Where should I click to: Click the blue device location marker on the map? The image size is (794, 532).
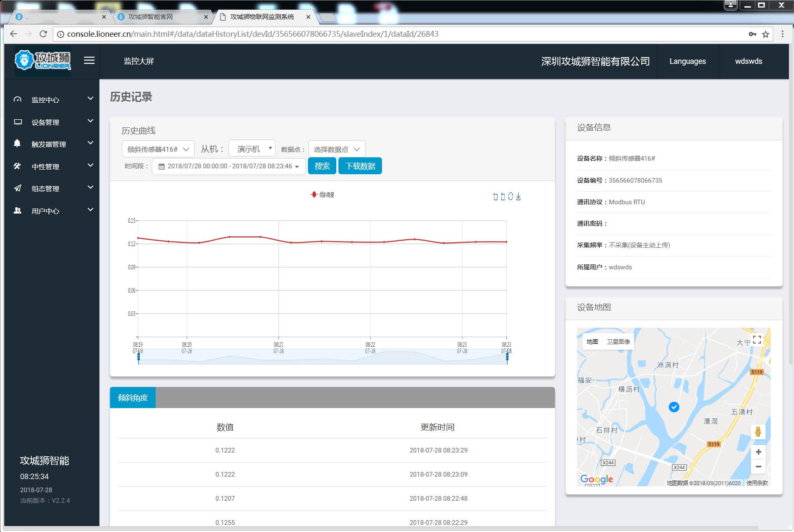[674, 407]
